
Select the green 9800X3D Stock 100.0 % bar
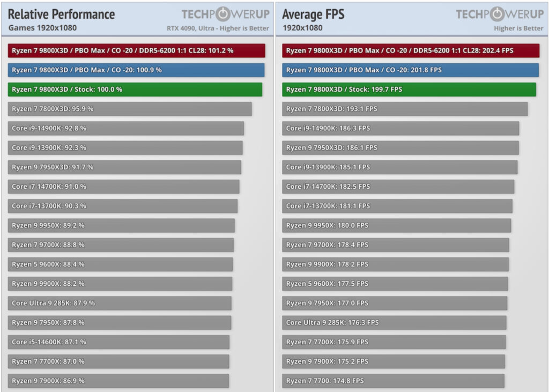[135, 90]
